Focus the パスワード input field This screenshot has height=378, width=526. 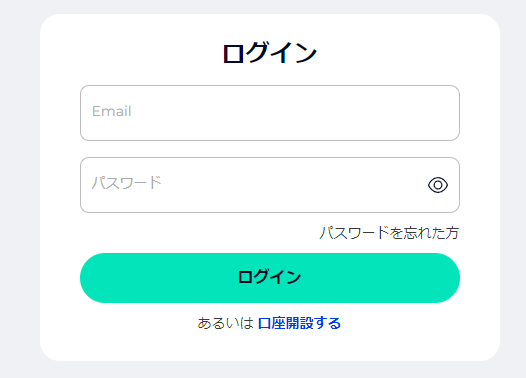pos(270,185)
